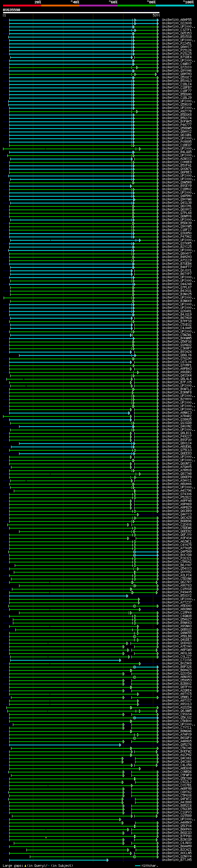This screenshot has height=868, width=197.
Task: Click the cyan ~100% identity color bar
Action: [x=175, y=6]
